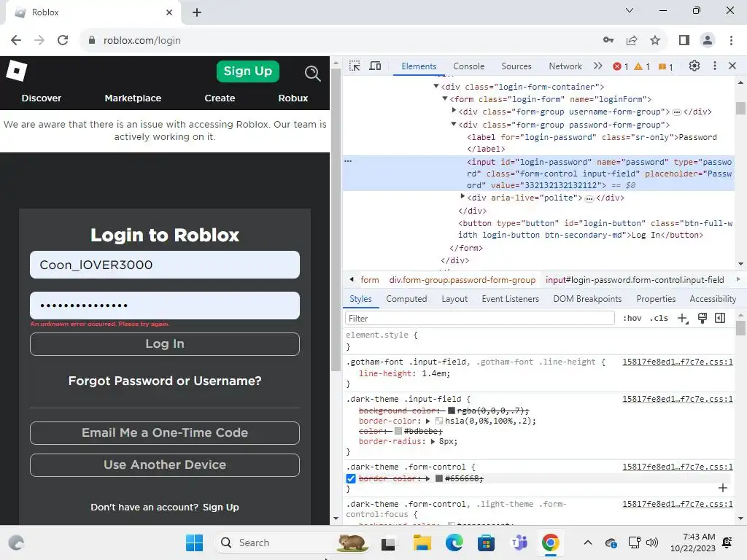Image resolution: width=747 pixels, height=560 pixels.
Task: Click saved passwords key icon in address bar
Action: tap(608, 40)
